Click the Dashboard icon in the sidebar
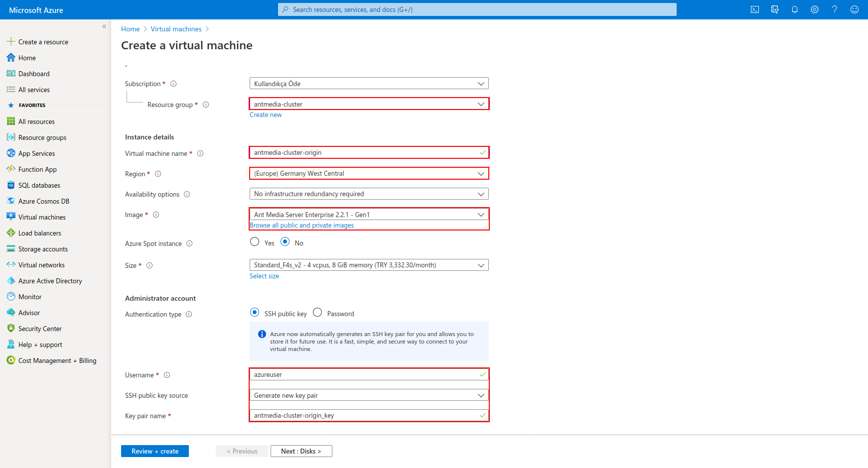This screenshot has height=468, width=868. (11, 74)
